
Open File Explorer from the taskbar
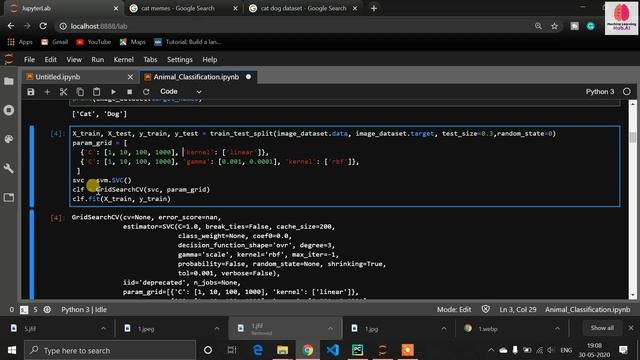[x=282, y=350]
